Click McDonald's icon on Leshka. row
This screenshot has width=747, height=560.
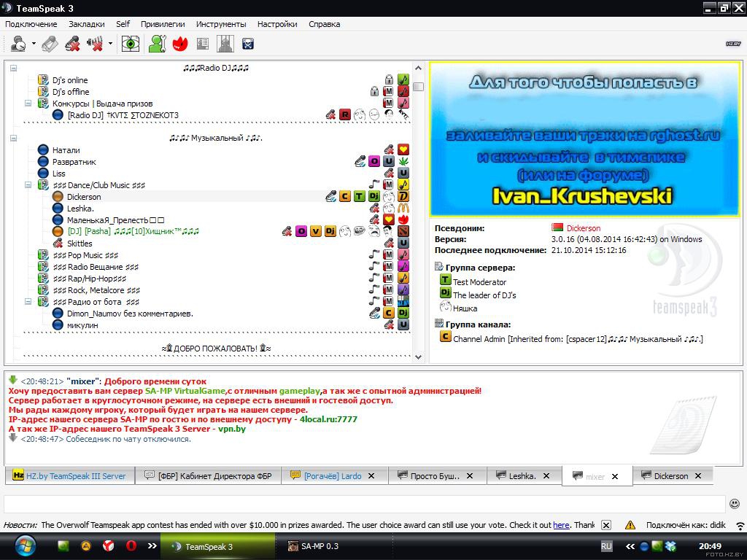[x=403, y=208]
